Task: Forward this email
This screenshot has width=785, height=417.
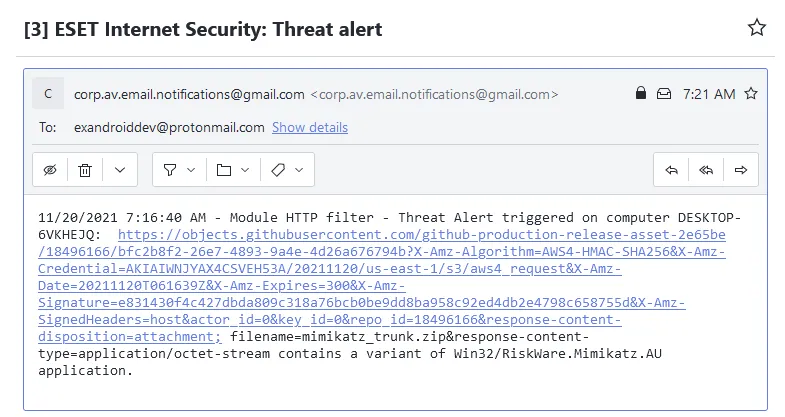Action: pos(740,170)
